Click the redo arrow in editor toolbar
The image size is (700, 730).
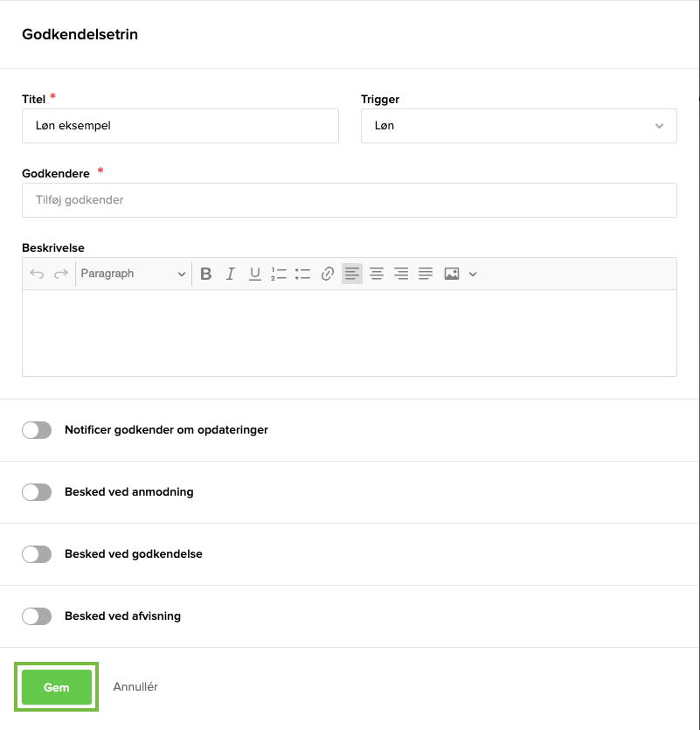point(61,274)
